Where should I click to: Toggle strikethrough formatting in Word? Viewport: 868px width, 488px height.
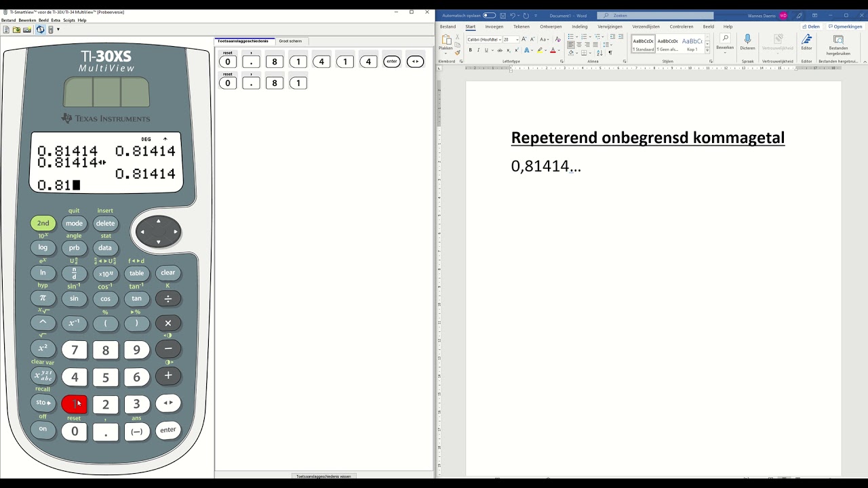click(x=500, y=50)
